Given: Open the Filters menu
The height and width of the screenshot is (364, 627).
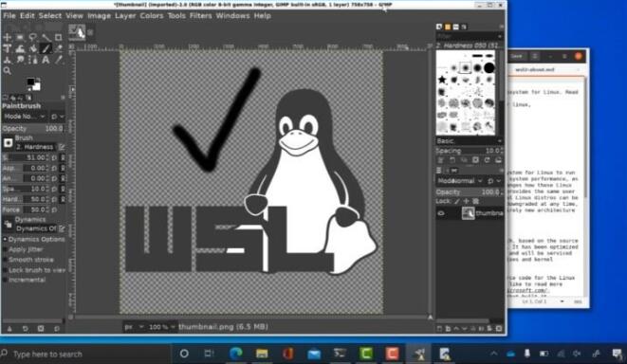Looking at the screenshot, I should pos(201,15).
